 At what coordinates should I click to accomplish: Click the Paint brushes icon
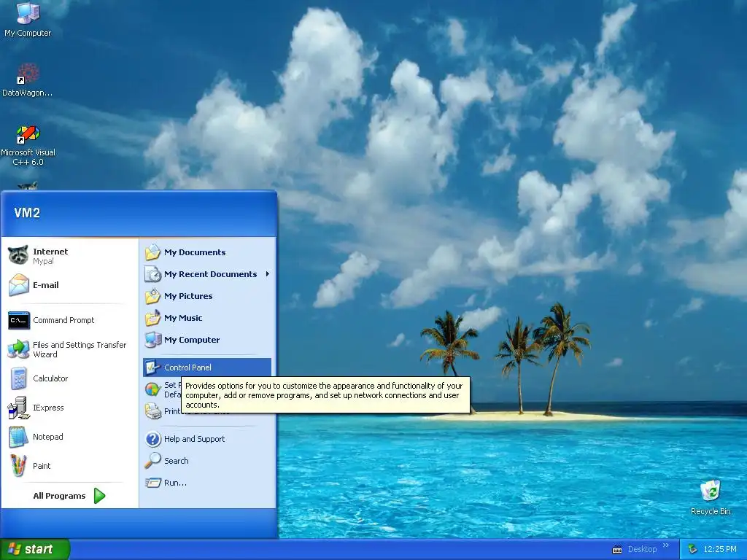pos(18,466)
